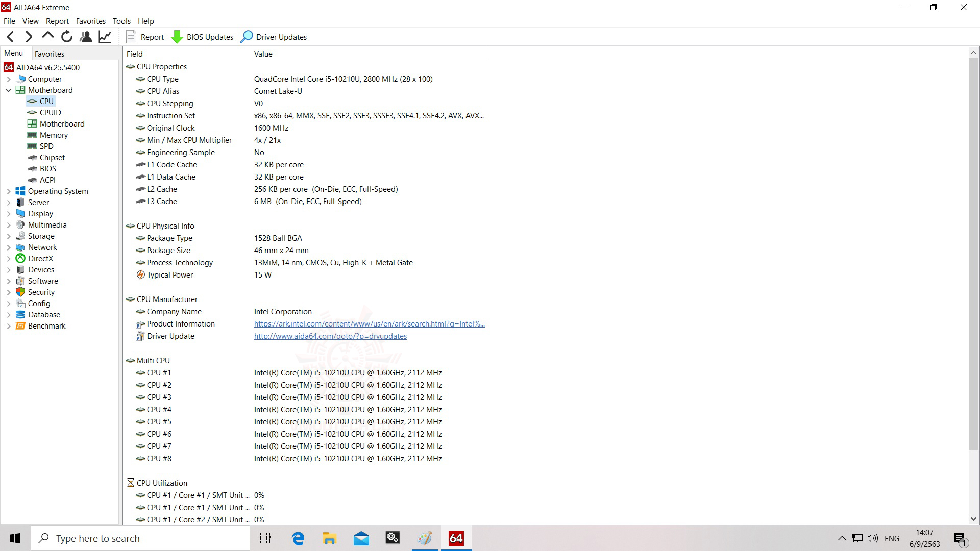Expand the Benchmark tree node
Image resolution: width=980 pixels, height=551 pixels.
point(9,326)
